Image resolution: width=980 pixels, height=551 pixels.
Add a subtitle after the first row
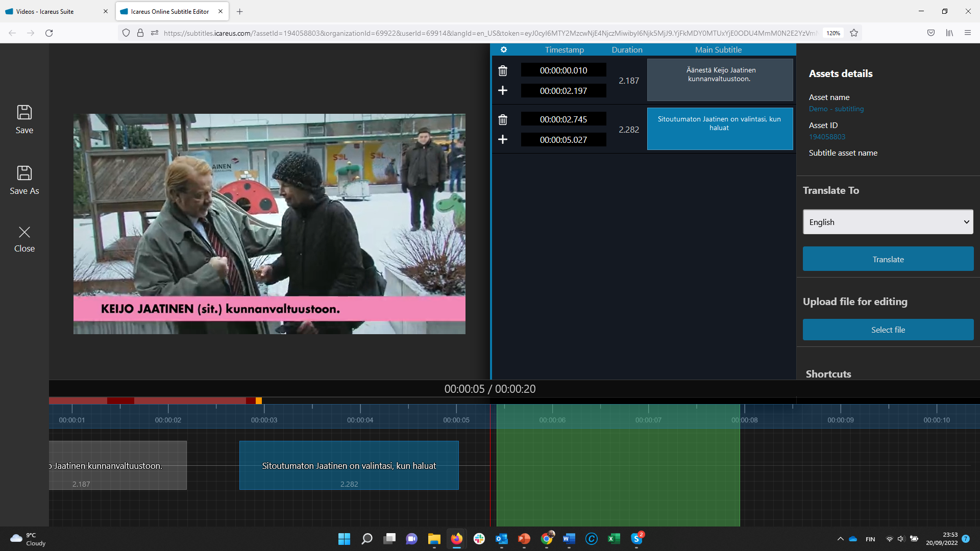[503, 91]
